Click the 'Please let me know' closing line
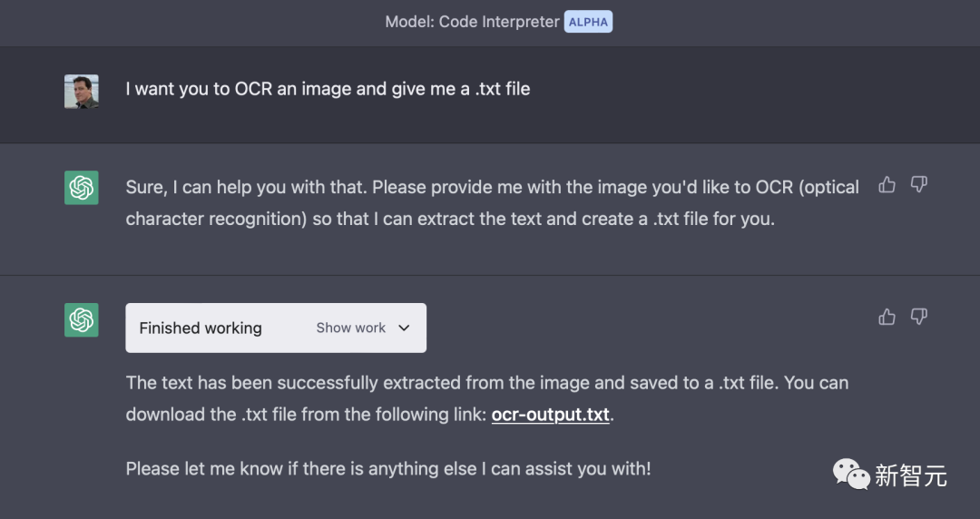The height and width of the screenshot is (519, 980). (x=388, y=468)
